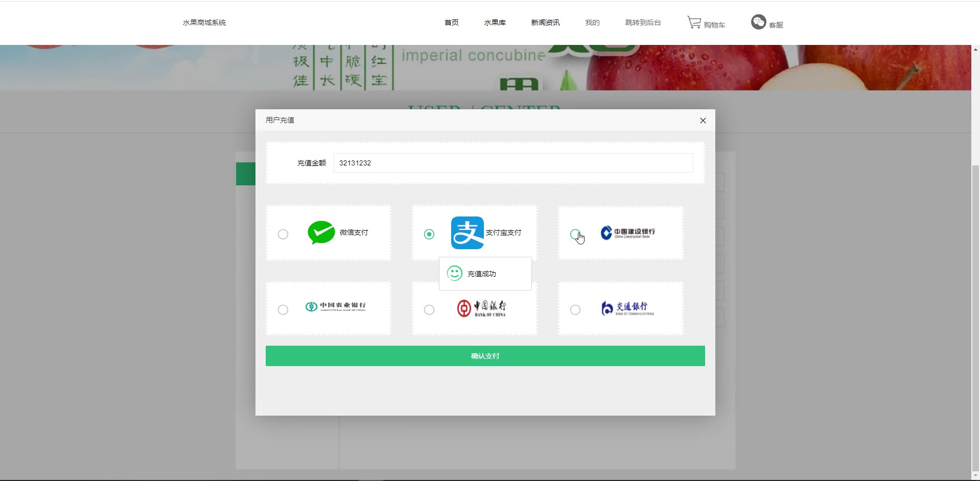Screen dimensions: 980x481
Task: Close the 用户充值 dialog
Action: 703,121
